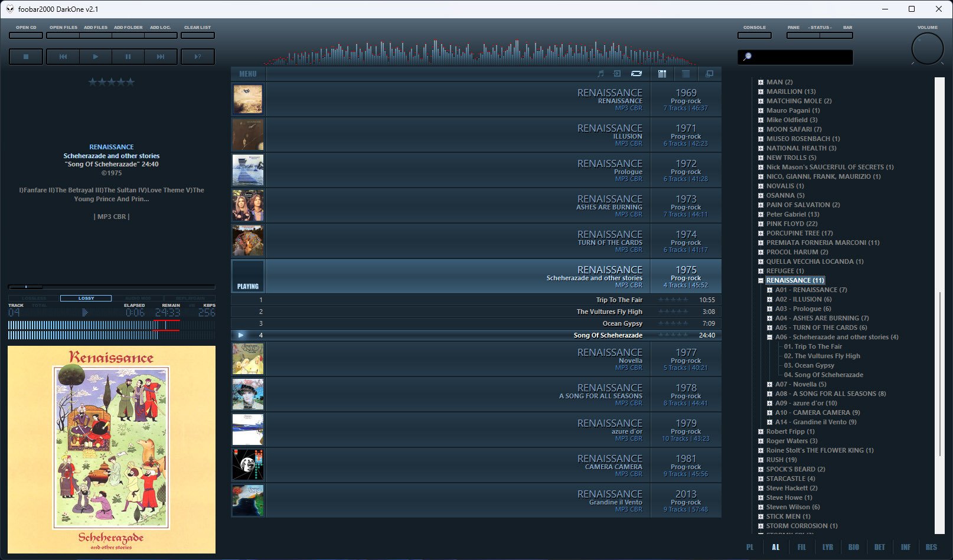Switch to album grid view icon
The width and height of the screenshot is (953, 560).
coord(662,74)
